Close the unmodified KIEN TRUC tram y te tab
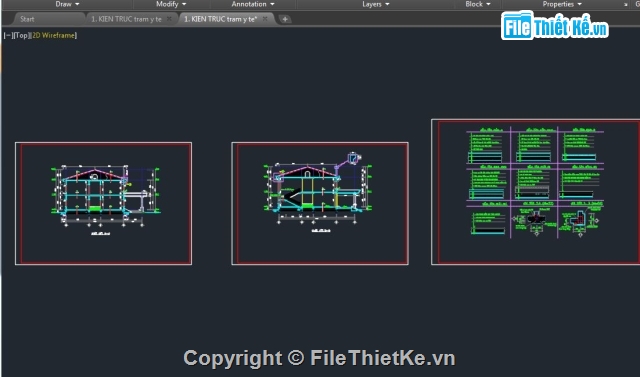Screen dimensions: 640x377 pos(169,19)
